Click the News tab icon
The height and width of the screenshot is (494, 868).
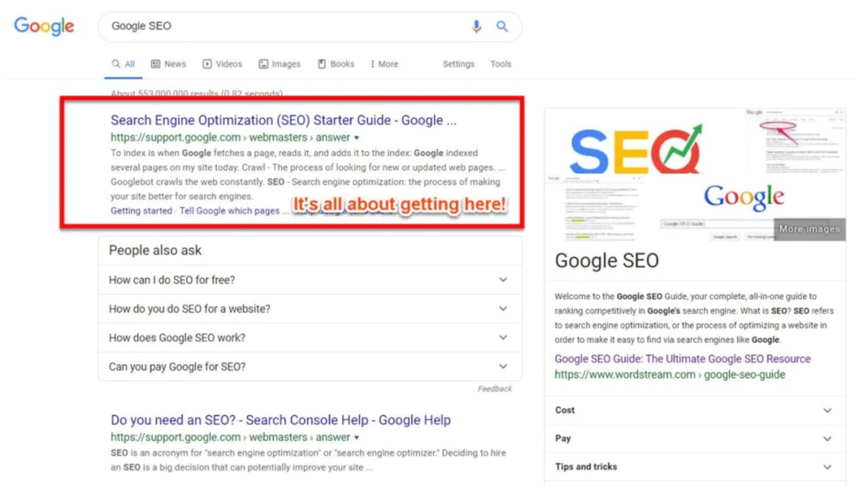click(x=155, y=64)
